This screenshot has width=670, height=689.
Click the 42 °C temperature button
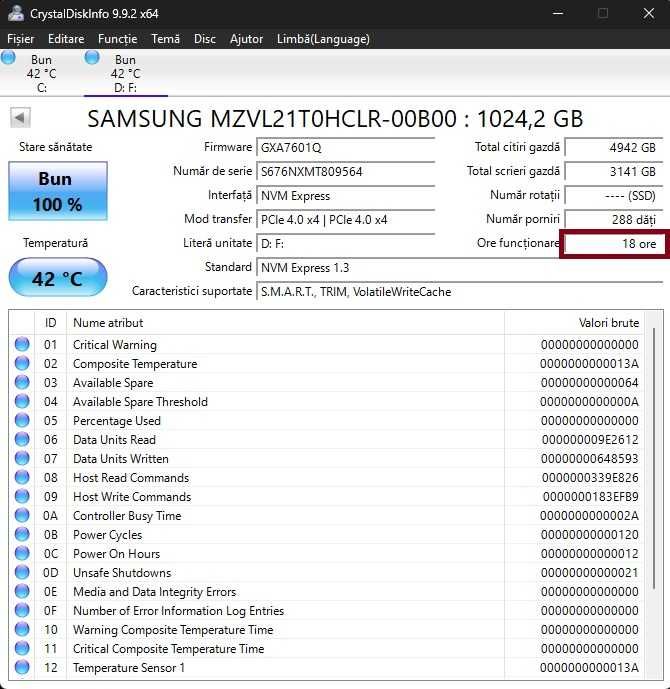(x=58, y=278)
